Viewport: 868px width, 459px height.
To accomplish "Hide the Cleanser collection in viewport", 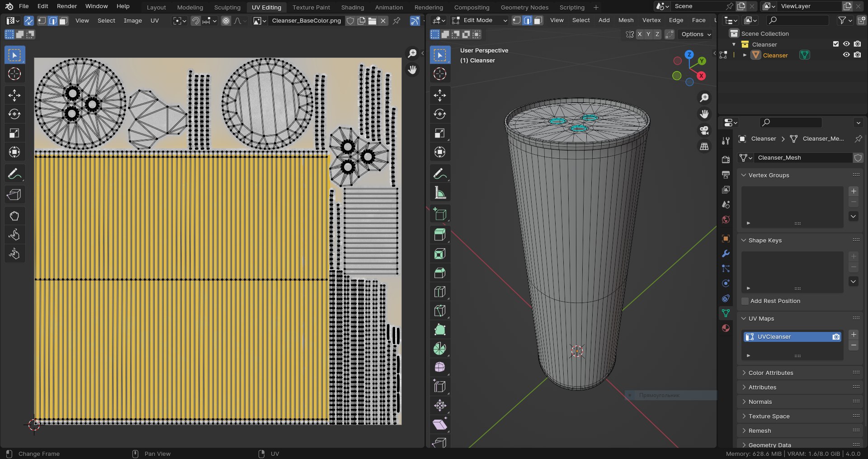I will [x=846, y=44].
